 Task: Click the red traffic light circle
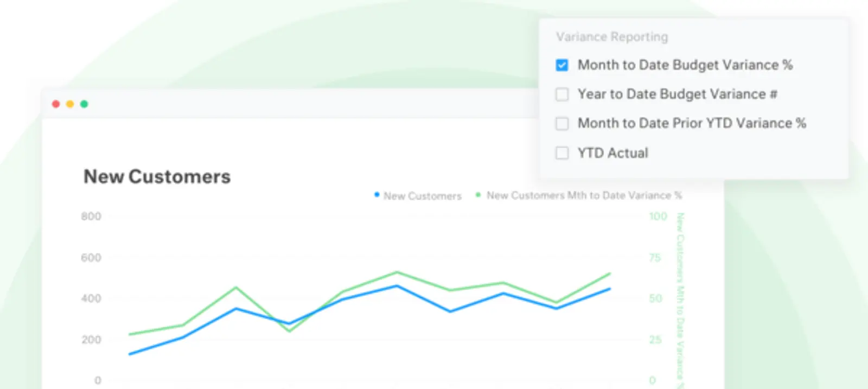pos(56,104)
